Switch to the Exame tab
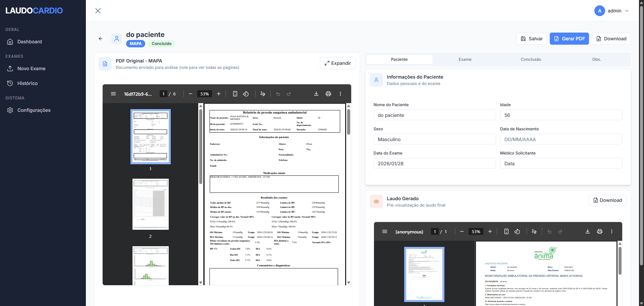The width and height of the screenshot is (644, 306). pyautogui.click(x=465, y=59)
